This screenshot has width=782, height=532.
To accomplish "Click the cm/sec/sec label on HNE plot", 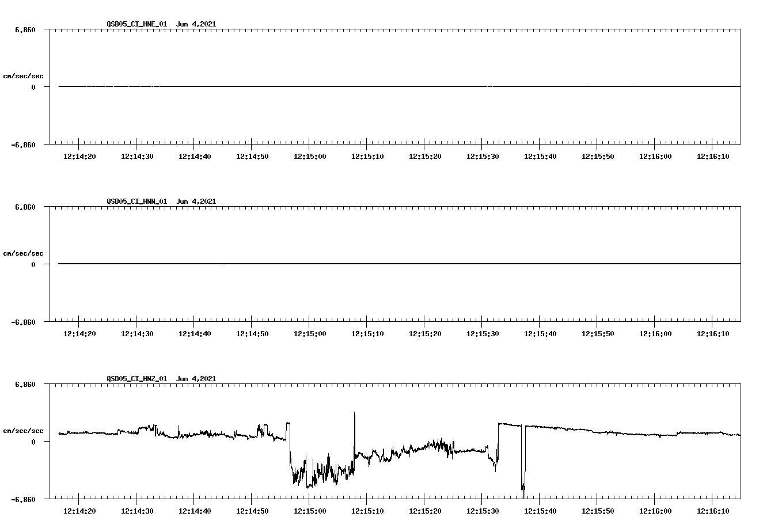I will tap(23, 76).
